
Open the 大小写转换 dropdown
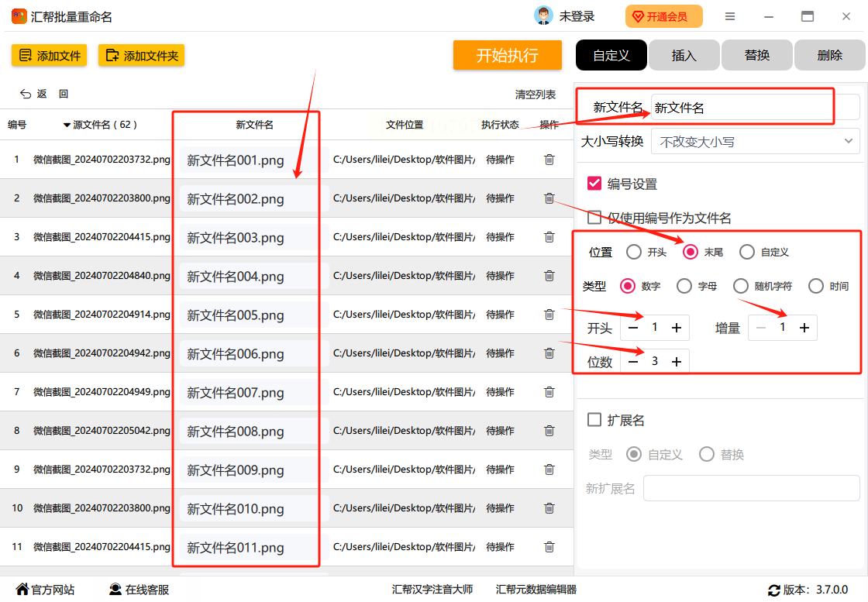[755, 142]
